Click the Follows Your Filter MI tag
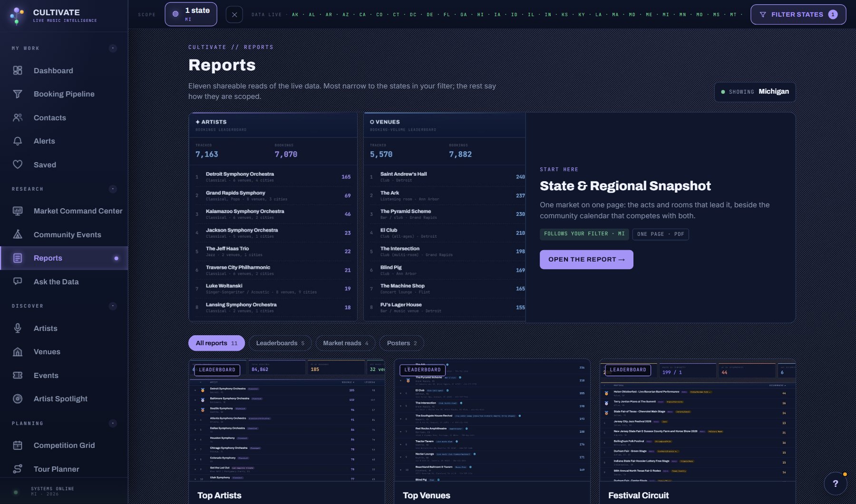This screenshot has height=504, width=856. tap(584, 234)
